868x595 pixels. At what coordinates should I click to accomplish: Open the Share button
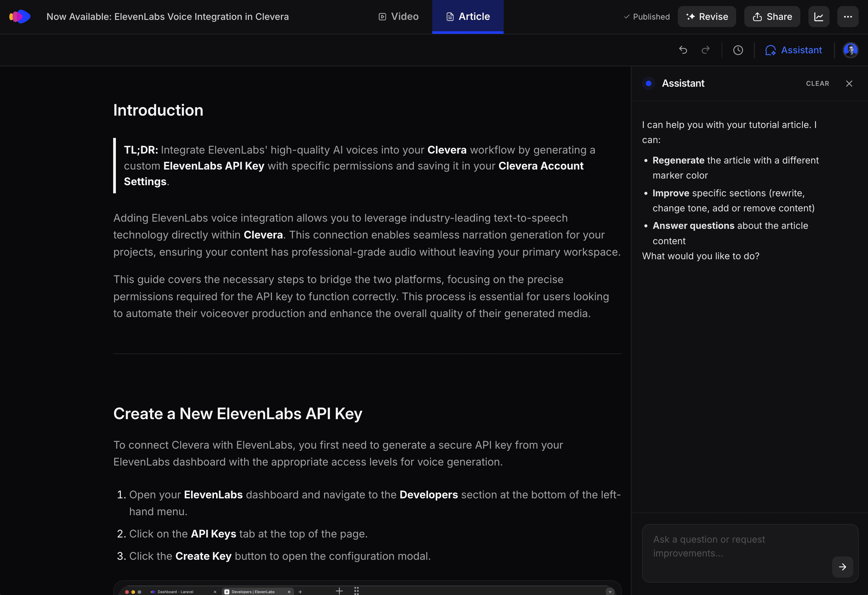[x=772, y=17]
